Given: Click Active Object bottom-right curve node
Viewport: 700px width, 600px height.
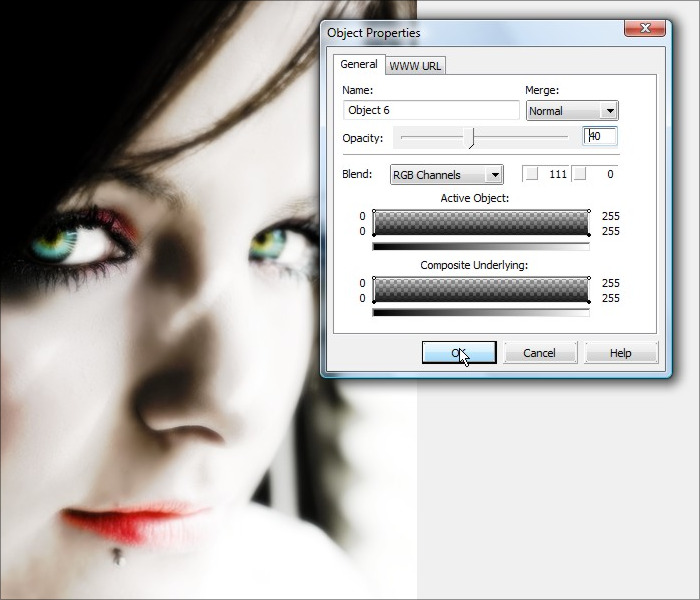Looking at the screenshot, I should [589, 235].
